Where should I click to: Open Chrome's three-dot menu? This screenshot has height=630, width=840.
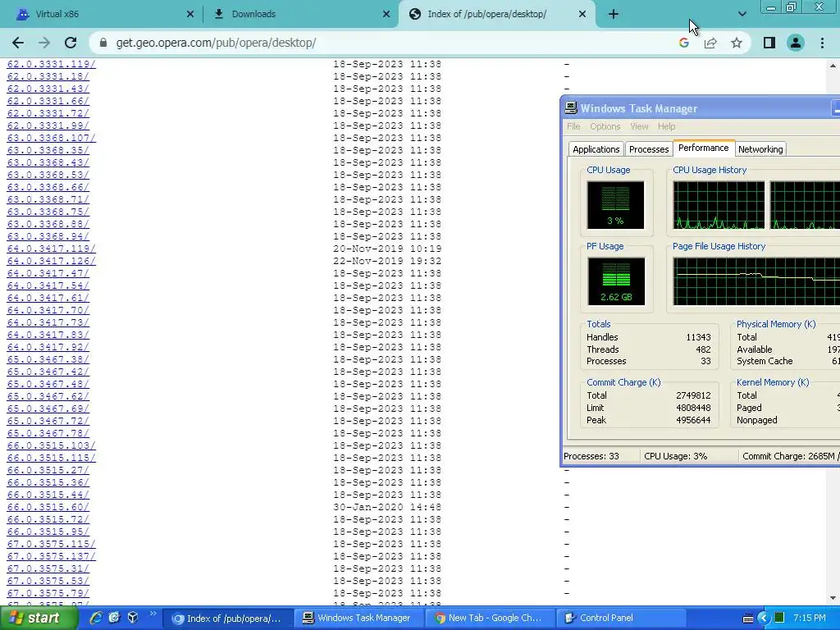822,43
